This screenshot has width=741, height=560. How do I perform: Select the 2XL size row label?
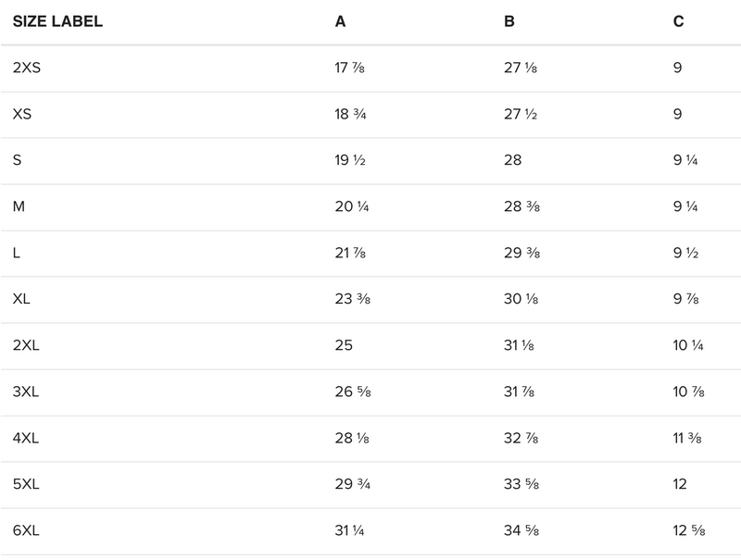click(26, 345)
